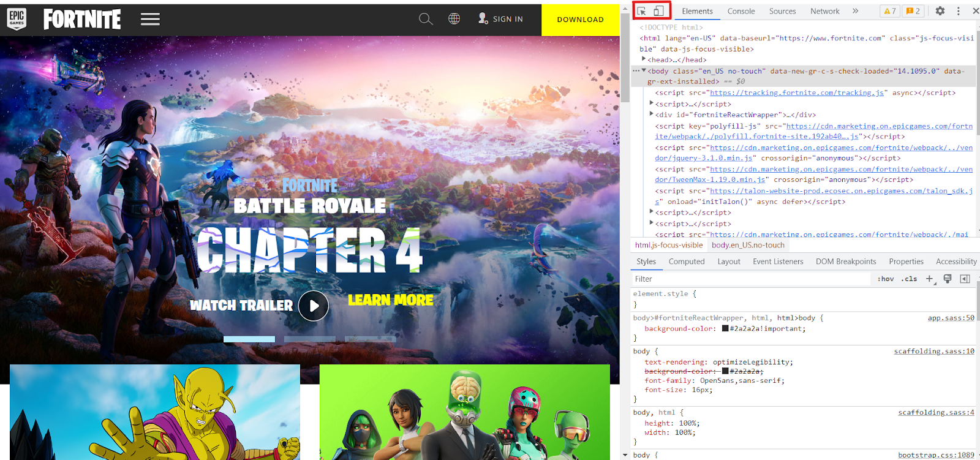
Task: Toggle the :hov element state button
Action: [886, 279]
